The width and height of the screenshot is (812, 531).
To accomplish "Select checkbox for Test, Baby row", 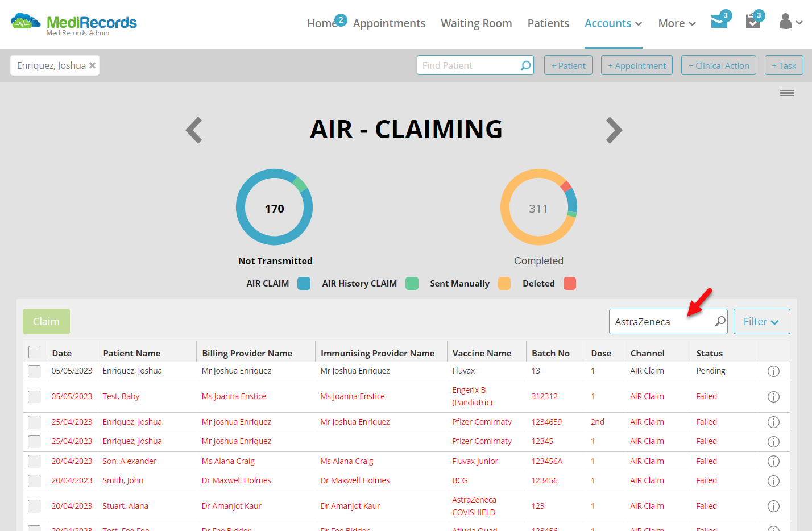I will pos(35,397).
